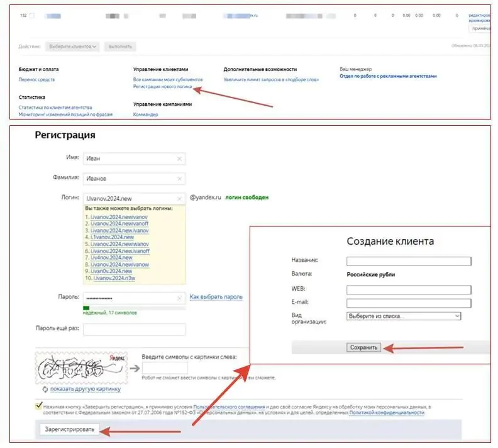Choose suggested login i.ivanov.2024.newiwanov
Image resolution: width=498 pixels, height=448 pixels.
pos(119,244)
